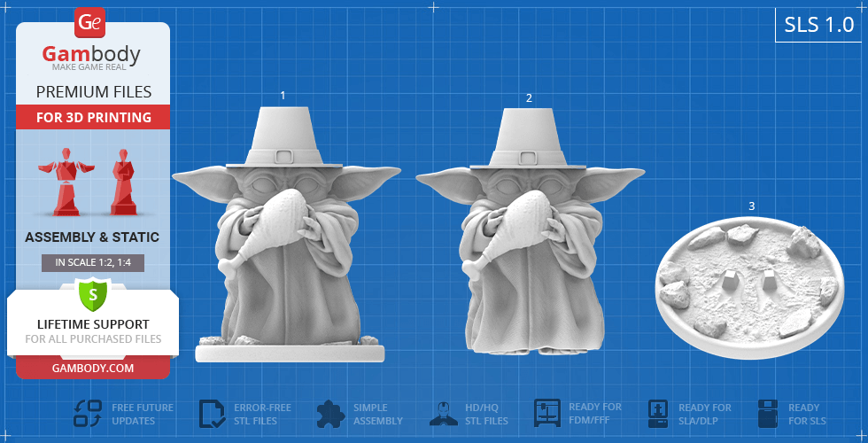The width and height of the screenshot is (868, 443).
Task: Select the Ready for FDM/FFF printer icon
Action: 546,414
